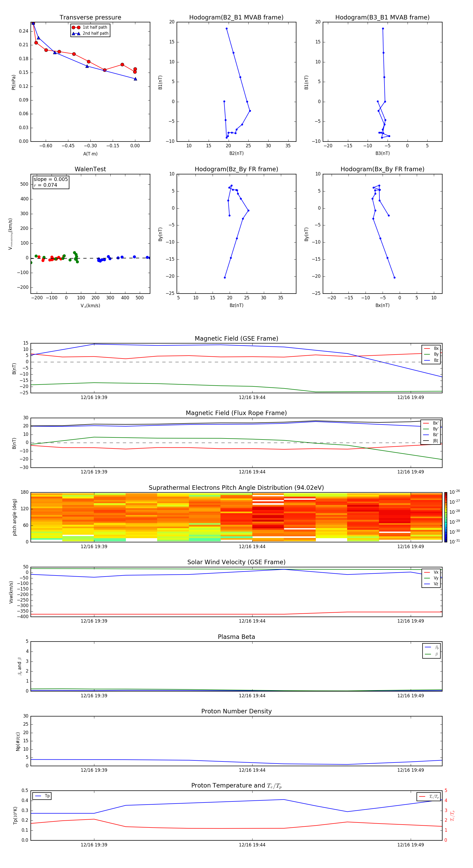Click the 'Bz' legend entry in GSE panel
This screenshot has height=868, width=473.
431,360
